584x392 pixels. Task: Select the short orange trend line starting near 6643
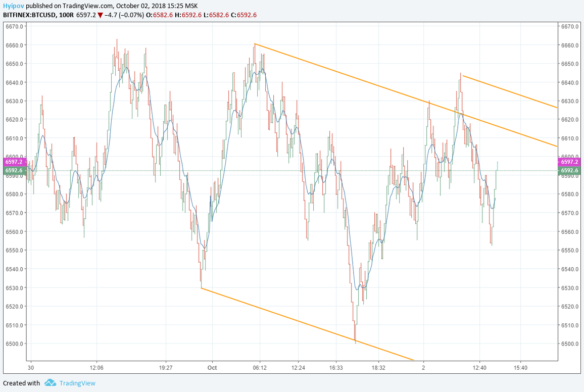tap(510, 91)
